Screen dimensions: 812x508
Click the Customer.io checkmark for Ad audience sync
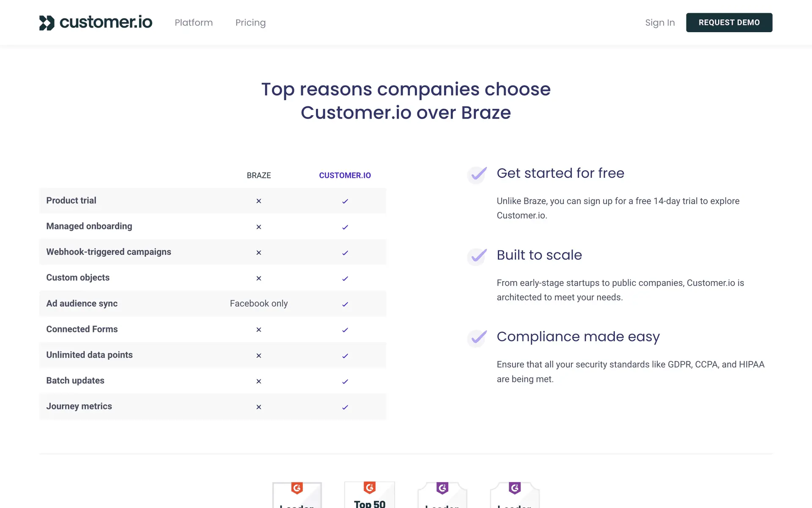coord(345,304)
